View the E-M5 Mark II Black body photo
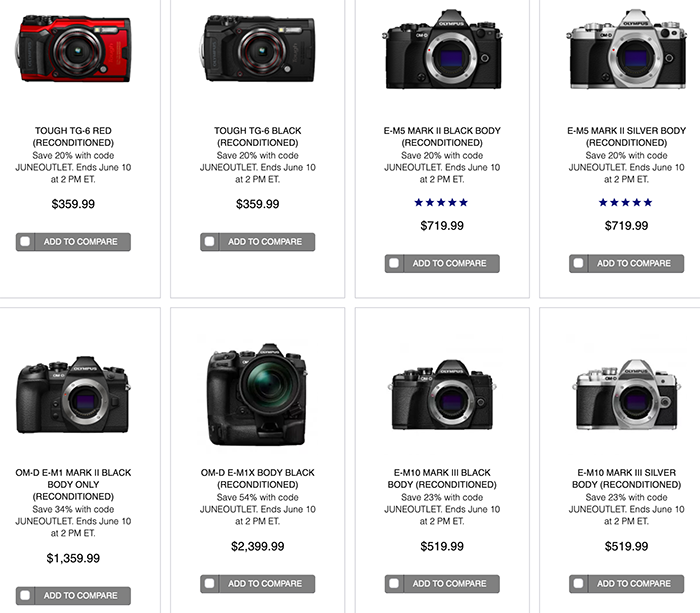Screen dimensions: 700x613 (442, 50)
